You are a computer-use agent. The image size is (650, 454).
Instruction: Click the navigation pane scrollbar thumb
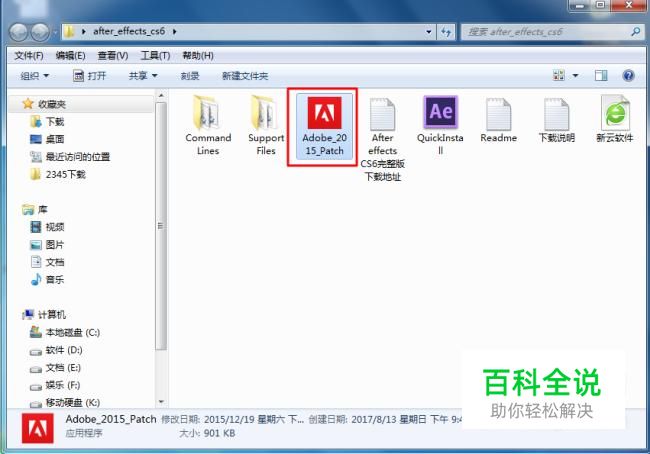[161, 226]
